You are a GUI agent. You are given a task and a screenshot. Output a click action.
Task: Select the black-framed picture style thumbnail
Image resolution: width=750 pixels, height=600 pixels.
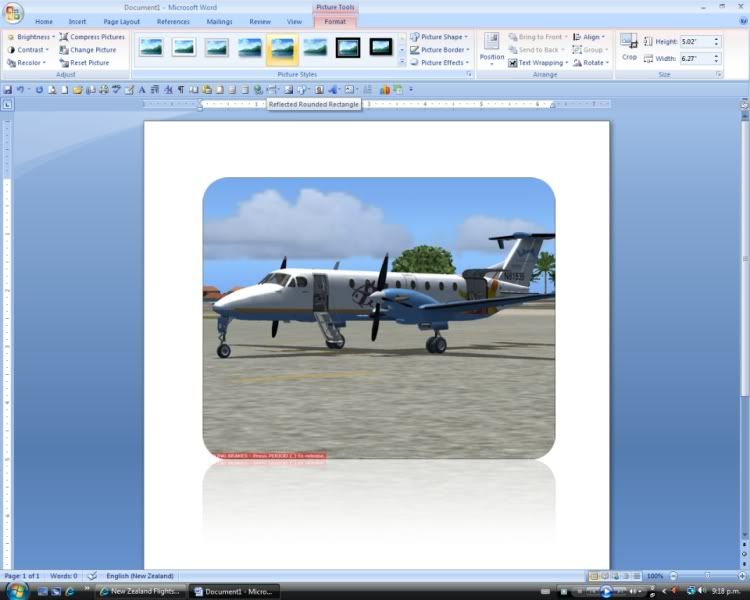pos(348,47)
